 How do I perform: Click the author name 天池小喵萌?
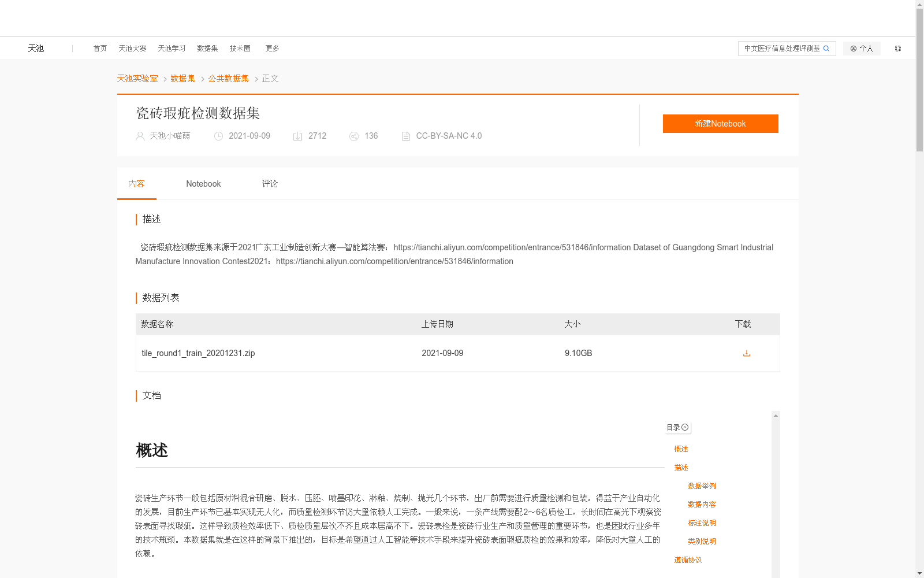170,136
